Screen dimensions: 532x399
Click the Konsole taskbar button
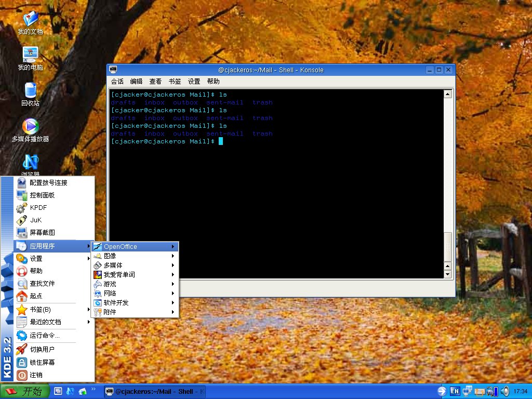[x=155, y=392]
